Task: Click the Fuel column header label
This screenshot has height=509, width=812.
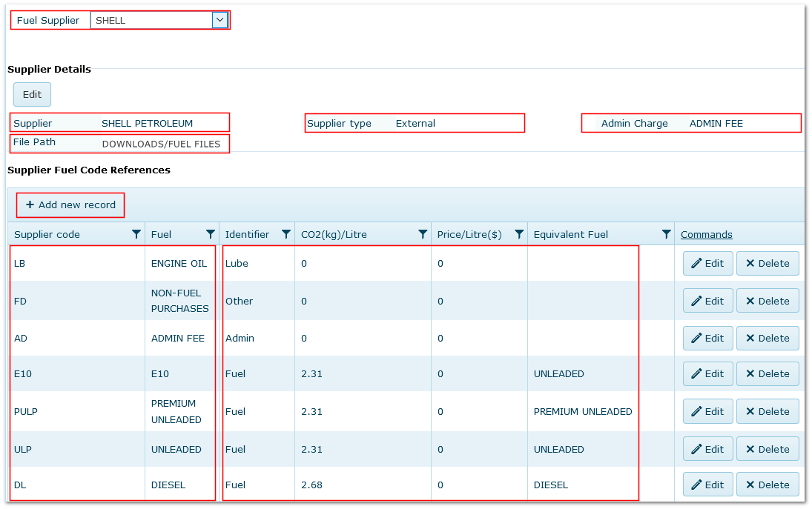Action: (x=161, y=234)
